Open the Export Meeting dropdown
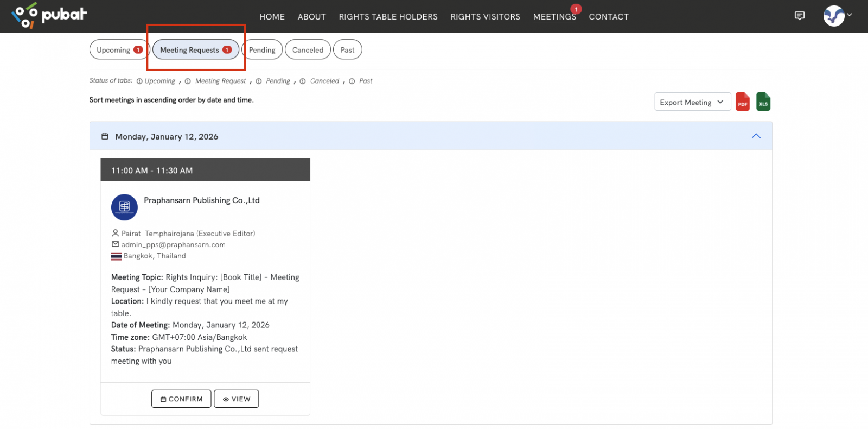This screenshot has width=868, height=429. 692,102
